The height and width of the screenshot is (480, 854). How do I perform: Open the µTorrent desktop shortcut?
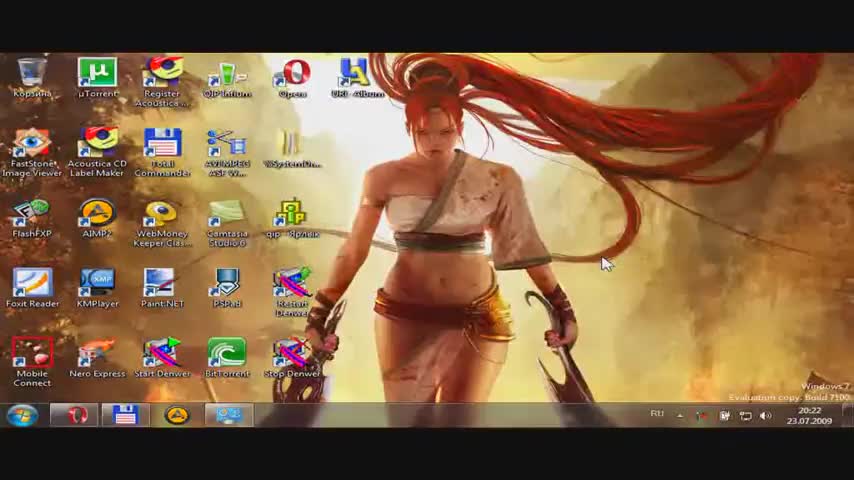click(97, 75)
